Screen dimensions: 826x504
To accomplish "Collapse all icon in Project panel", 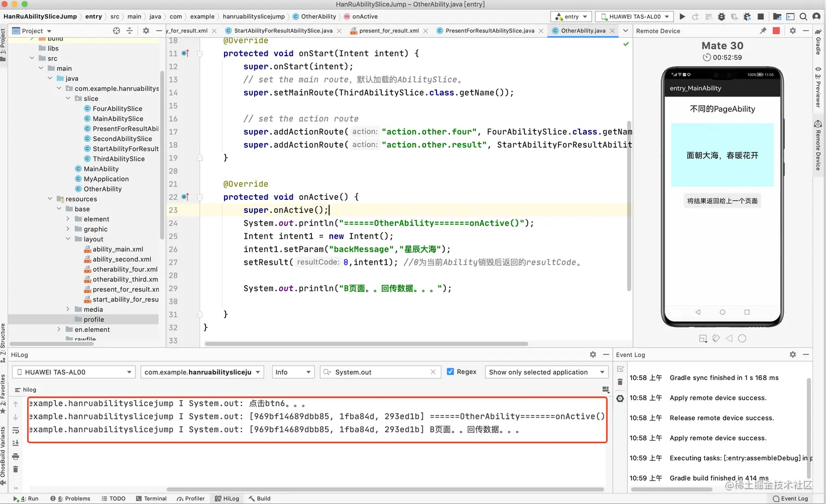I will (x=129, y=31).
